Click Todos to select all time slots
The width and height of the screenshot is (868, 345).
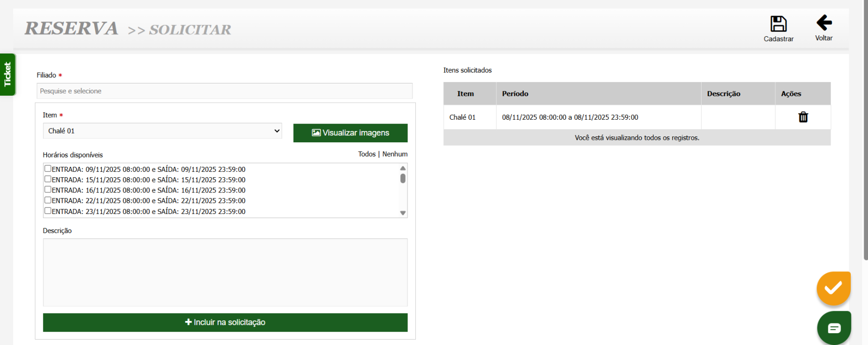366,154
